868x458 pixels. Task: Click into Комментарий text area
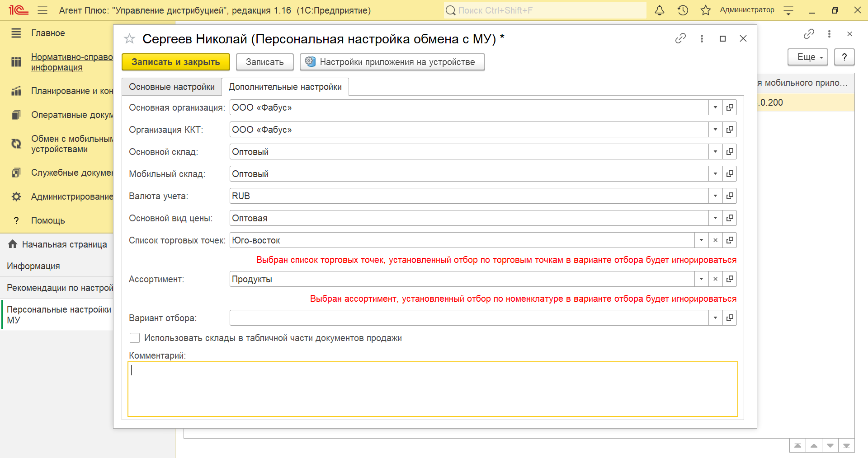pos(433,389)
